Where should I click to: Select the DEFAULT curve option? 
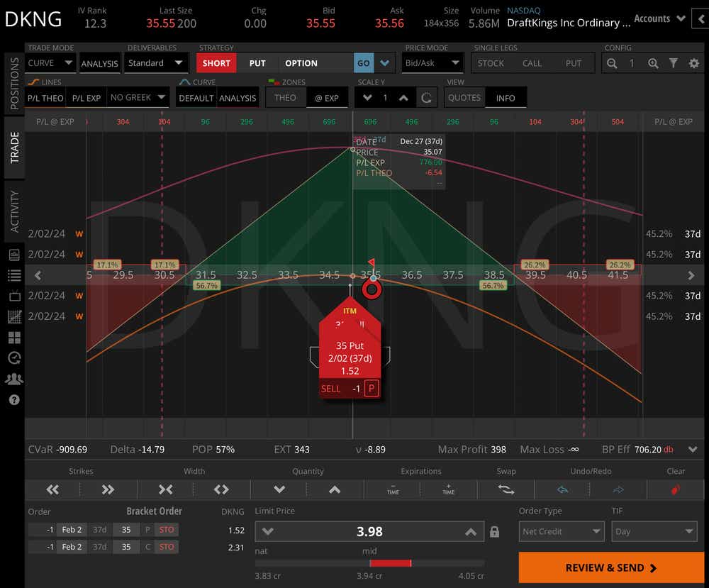click(196, 98)
